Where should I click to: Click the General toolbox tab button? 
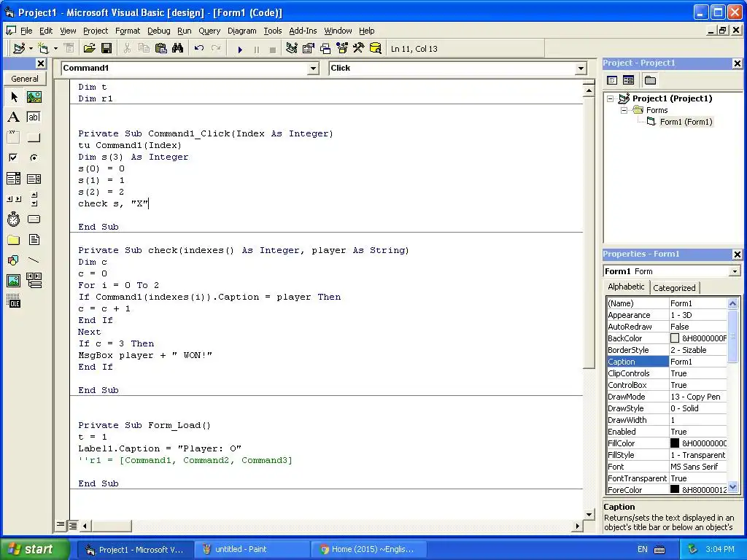25,79
